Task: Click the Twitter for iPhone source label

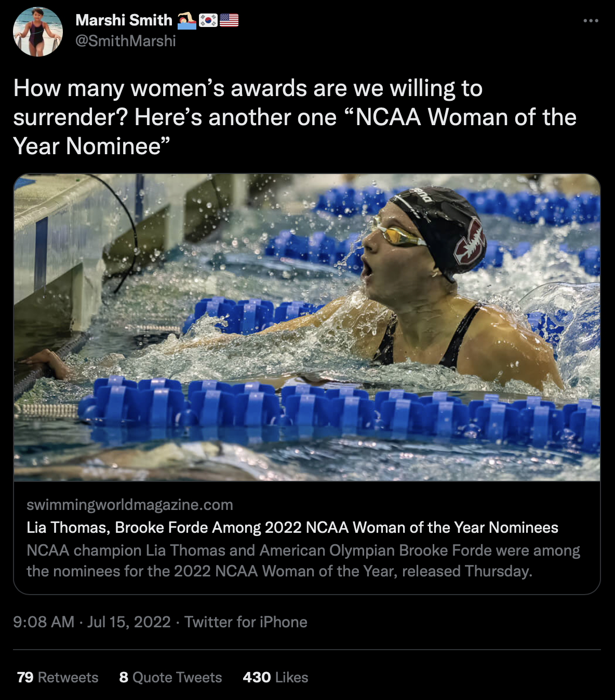Action: [x=246, y=622]
